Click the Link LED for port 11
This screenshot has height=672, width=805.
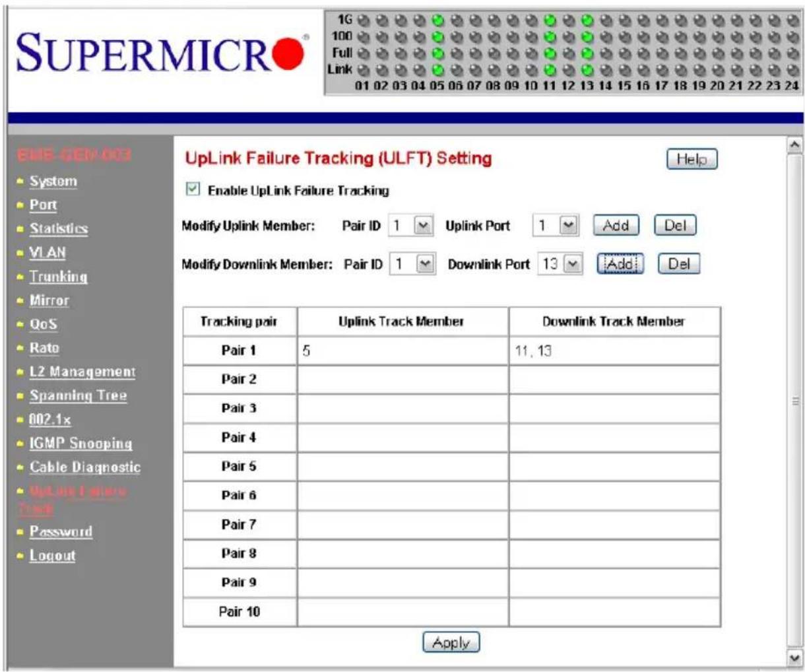click(x=550, y=69)
